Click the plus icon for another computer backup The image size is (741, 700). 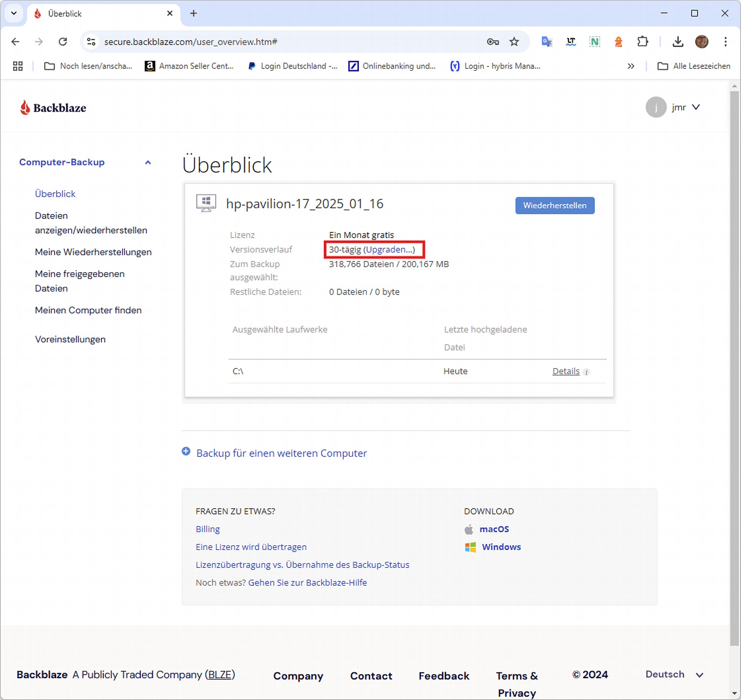pyautogui.click(x=186, y=451)
